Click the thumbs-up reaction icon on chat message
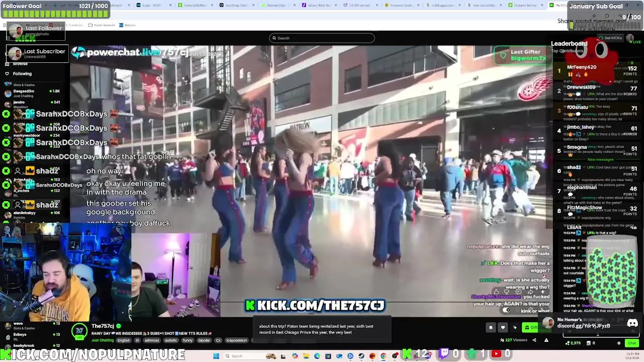The image size is (644, 362). click(x=497, y=292)
